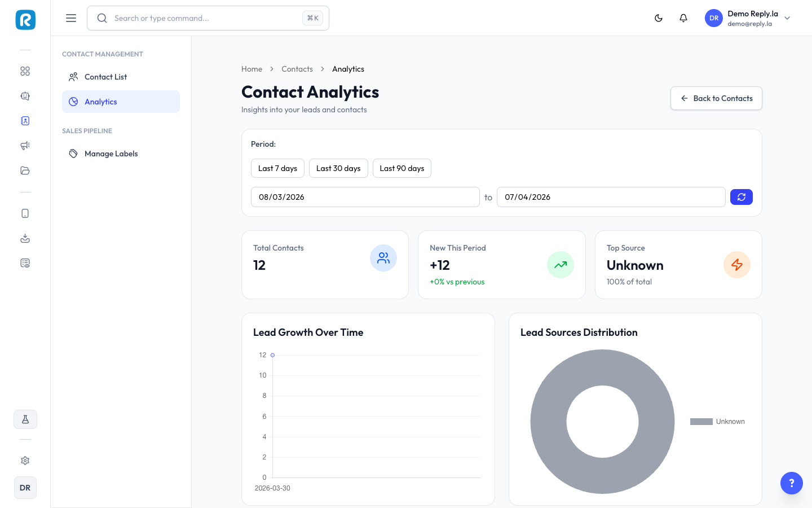Click the '+0% vs previous' text
Image resolution: width=812 pixels, height=508 pixels.
[x=457, y=282]
